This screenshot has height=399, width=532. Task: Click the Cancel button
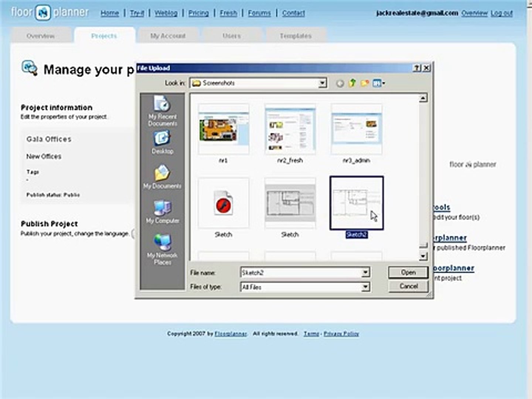[408, 286]
